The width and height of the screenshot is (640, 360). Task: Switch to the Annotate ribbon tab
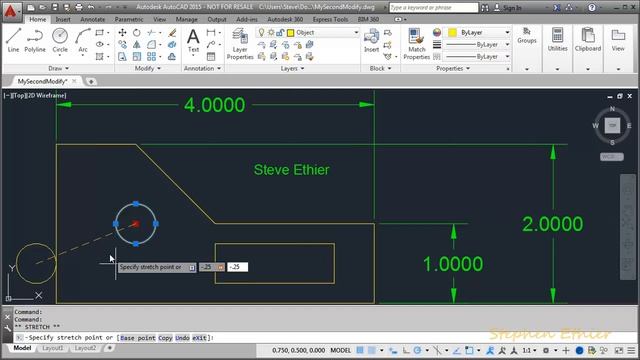click(x=93, y=20)
